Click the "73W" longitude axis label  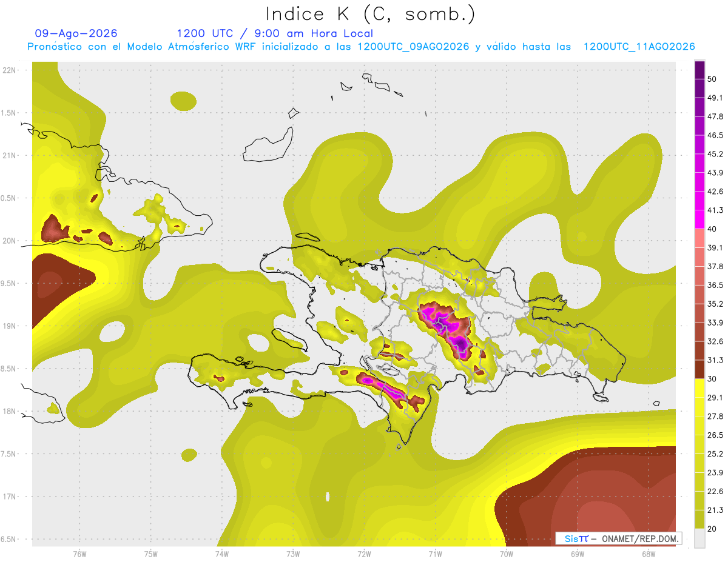coord(293,554)
